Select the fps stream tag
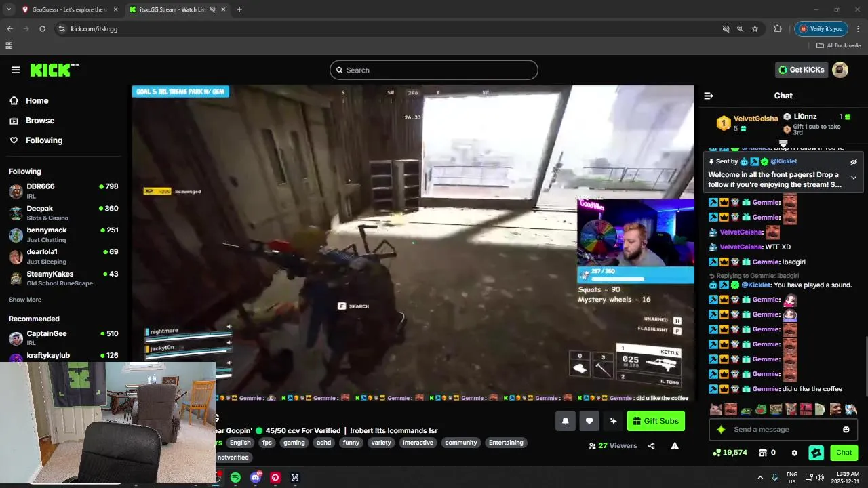Screen dimensions: 868x488 coord(267,443)
